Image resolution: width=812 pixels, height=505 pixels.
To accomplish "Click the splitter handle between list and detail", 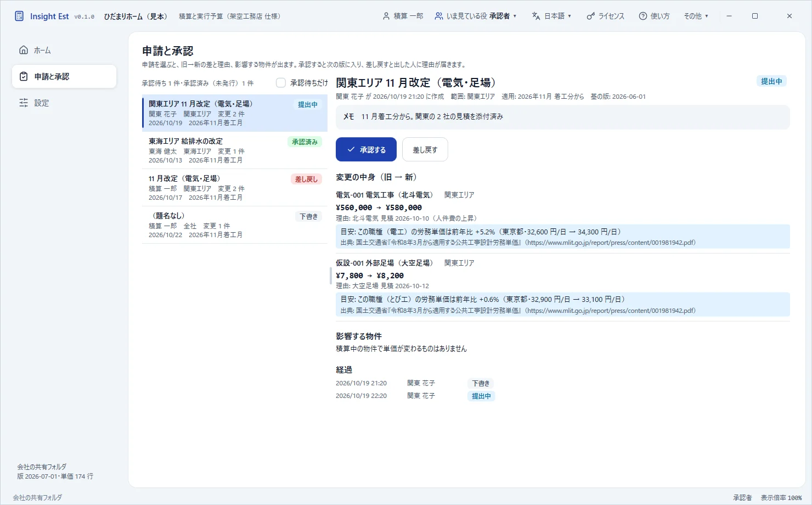I will (331, 276).
